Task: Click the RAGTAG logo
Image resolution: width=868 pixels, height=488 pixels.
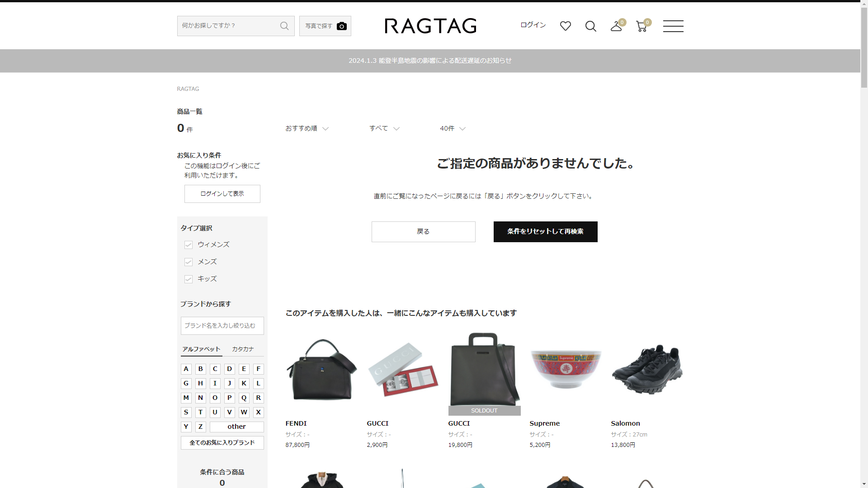Action: (430, 26)
